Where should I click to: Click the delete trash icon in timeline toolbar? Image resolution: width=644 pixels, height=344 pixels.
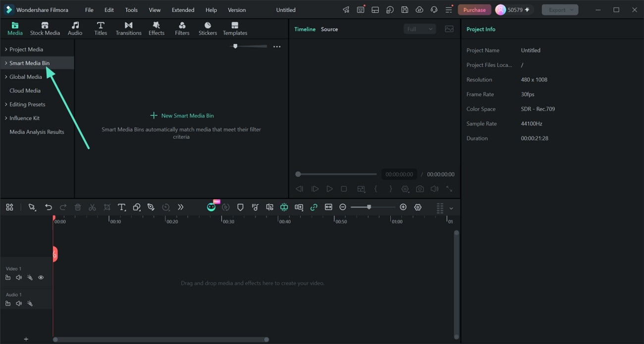coord(78,207)
